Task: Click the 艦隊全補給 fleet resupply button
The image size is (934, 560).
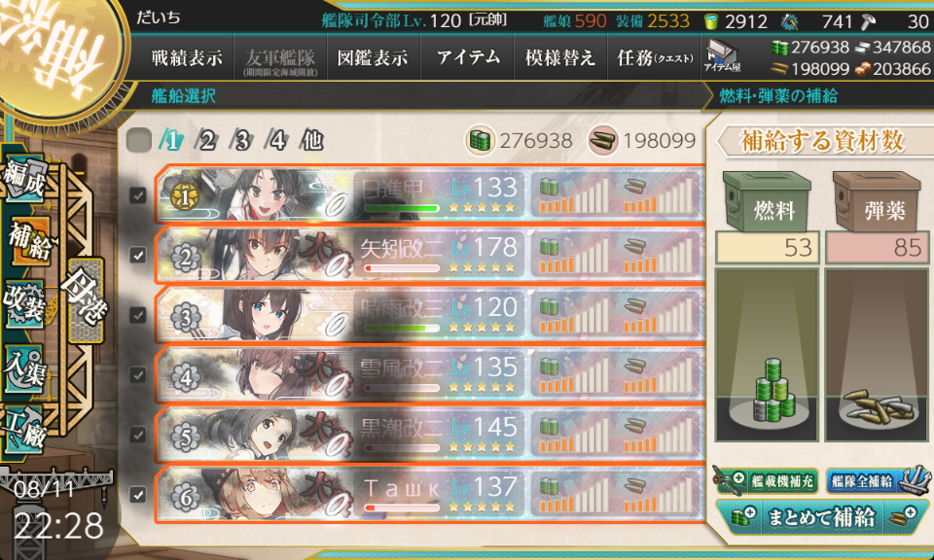Action: (x=878, y=479)
